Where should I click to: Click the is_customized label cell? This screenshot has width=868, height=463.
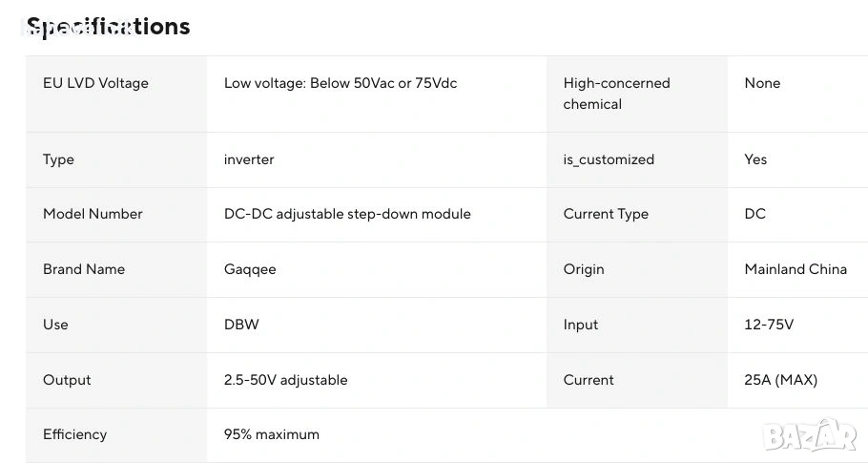tap(609, 159)
